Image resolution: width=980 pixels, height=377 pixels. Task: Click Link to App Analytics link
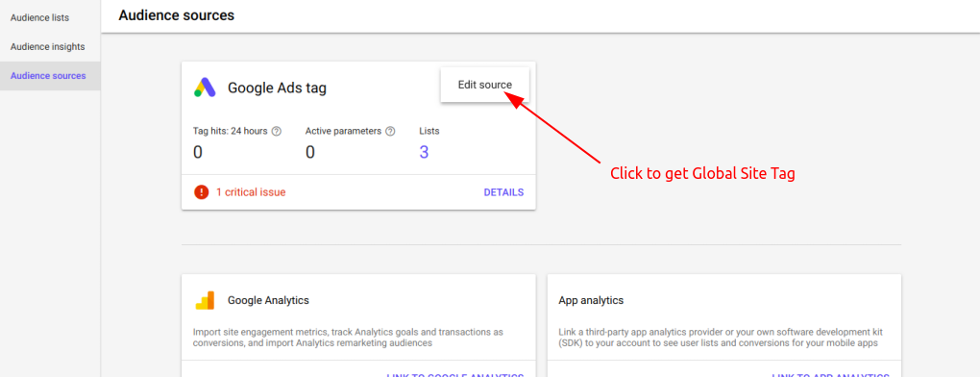coord(831,375)
